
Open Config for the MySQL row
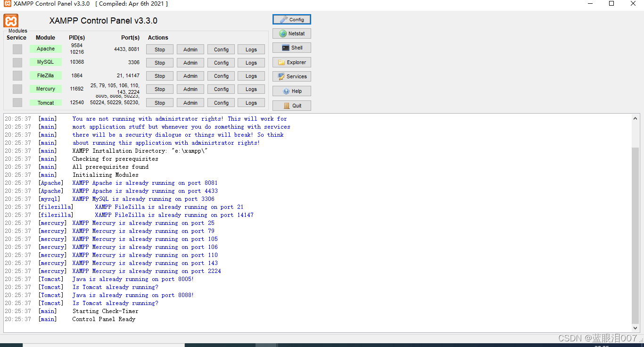click(x=221, y=63)
